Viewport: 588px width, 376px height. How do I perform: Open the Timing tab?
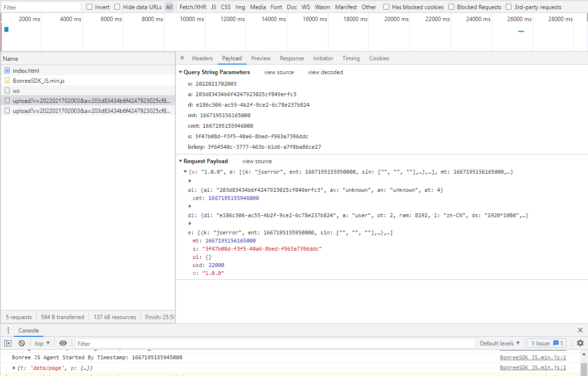coord(351,58)
